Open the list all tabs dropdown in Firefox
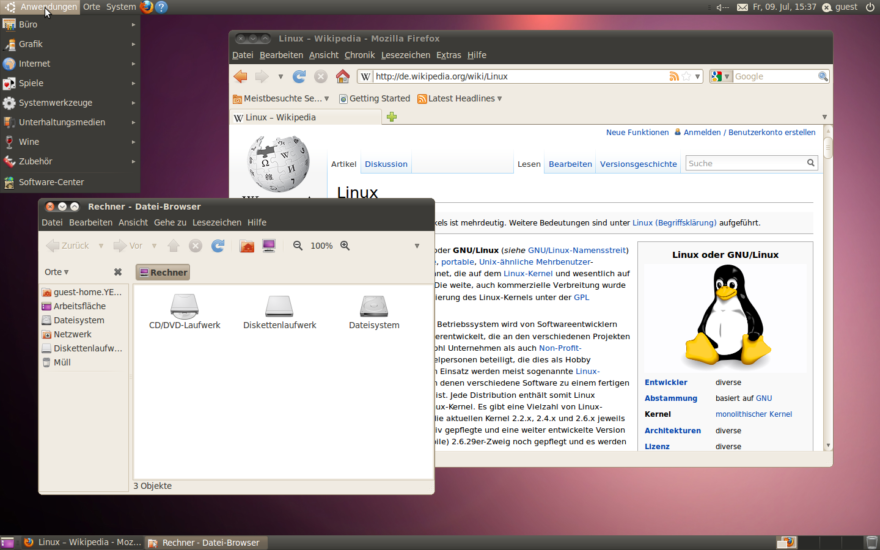Image resolution: width=880 pixels, height=550 pixels. (824, 117)
